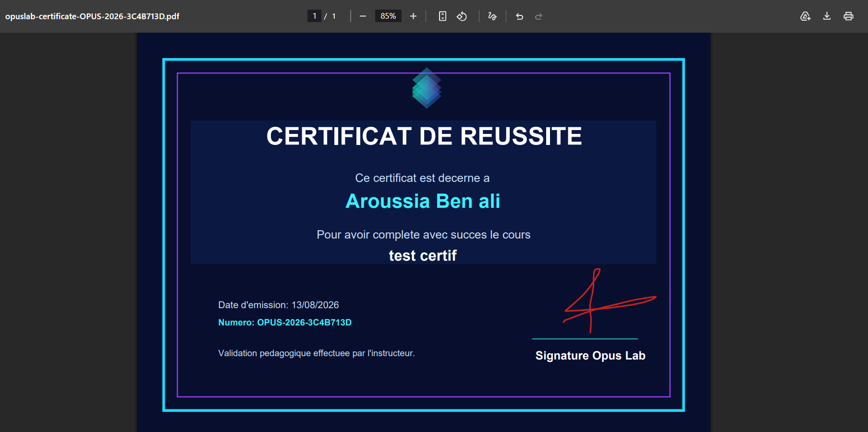Viewport: 868px width, 432px height.
Task: Zoom in using the plus icon
Action: (x=413, y=16)
